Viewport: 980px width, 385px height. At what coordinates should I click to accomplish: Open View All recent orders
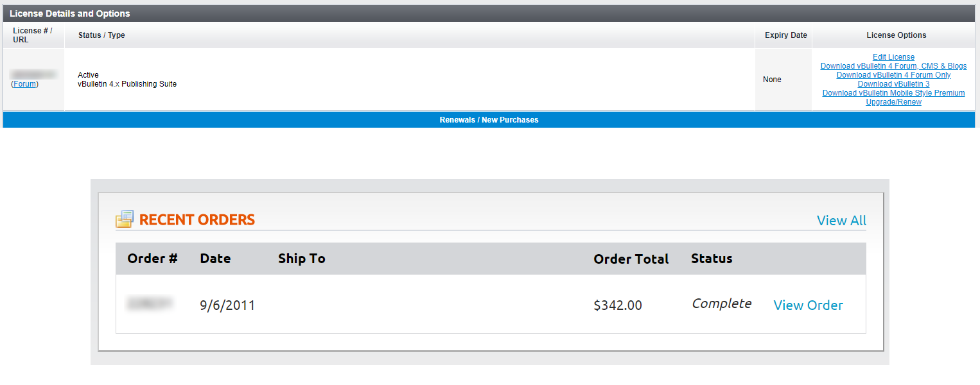coord(841,220)
